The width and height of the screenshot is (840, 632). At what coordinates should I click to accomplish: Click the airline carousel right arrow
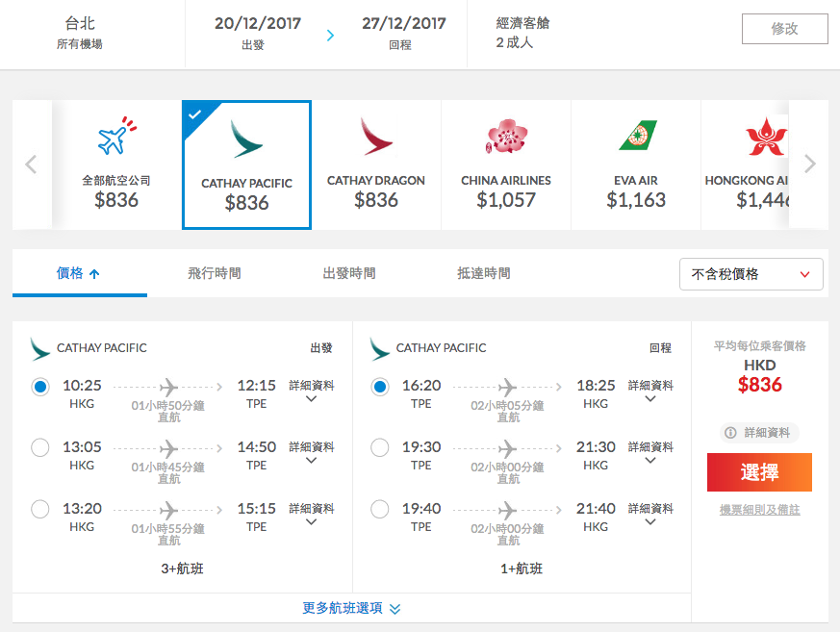point(810,164)
